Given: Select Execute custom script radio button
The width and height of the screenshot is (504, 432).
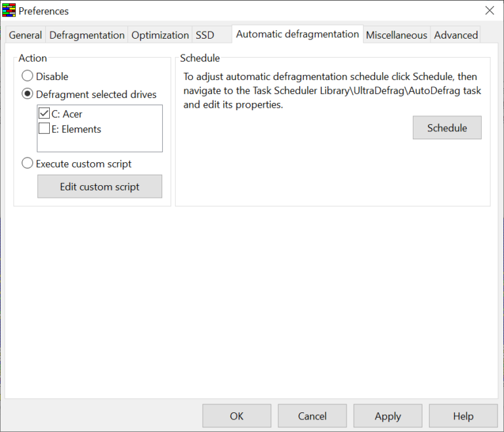Looking at the screenshot, I should pyautogui.click(x=28, y=163).
